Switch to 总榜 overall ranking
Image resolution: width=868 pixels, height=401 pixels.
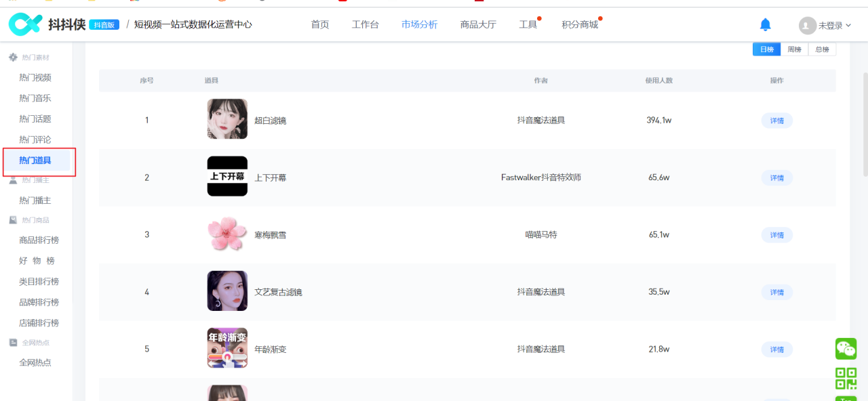[822, 49]
